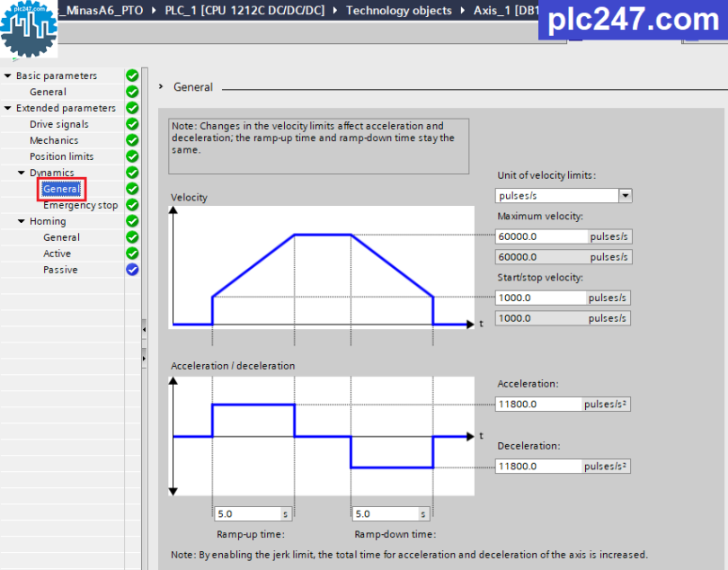This screenshot has height=570, width=728.
Task: Click green check next to Active homing
Action: [x=132, y=254]
